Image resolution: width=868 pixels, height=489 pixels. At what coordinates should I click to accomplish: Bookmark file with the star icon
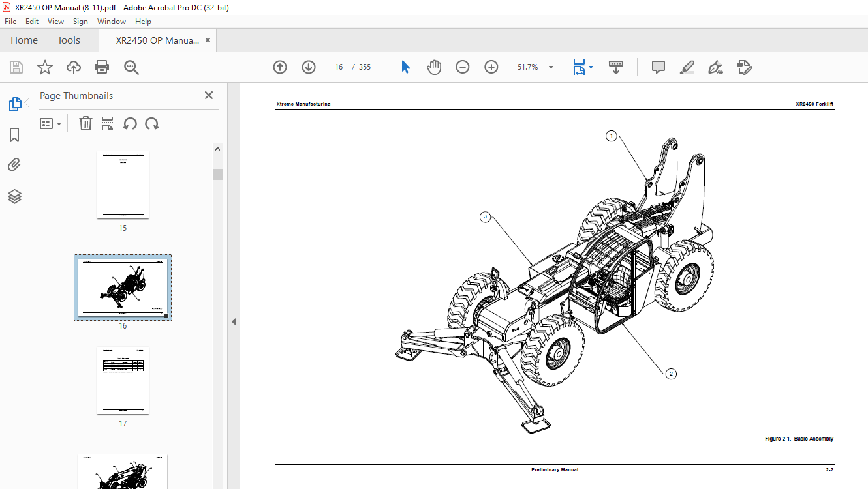pyautogui.click(x=44, y=67)
